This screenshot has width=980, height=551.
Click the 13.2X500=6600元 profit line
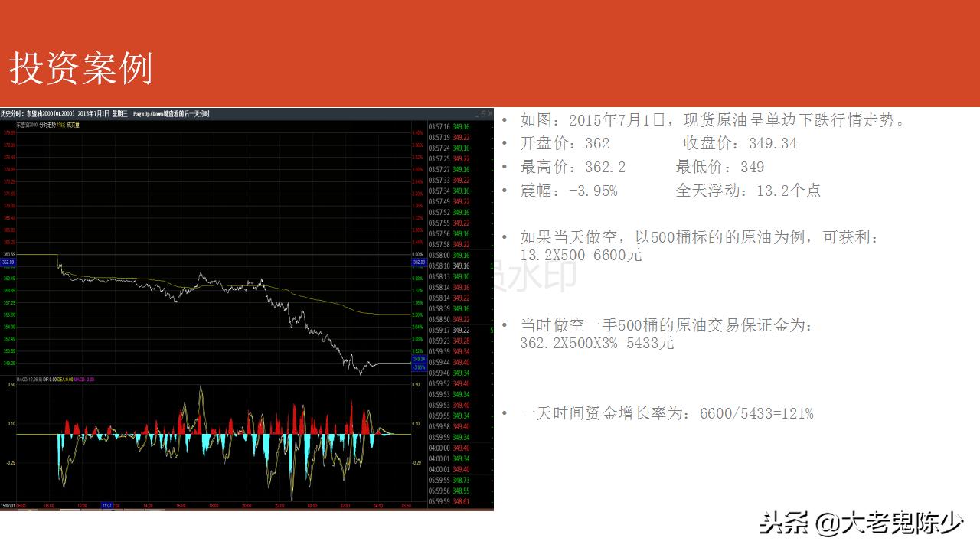(x=581, y=256)
